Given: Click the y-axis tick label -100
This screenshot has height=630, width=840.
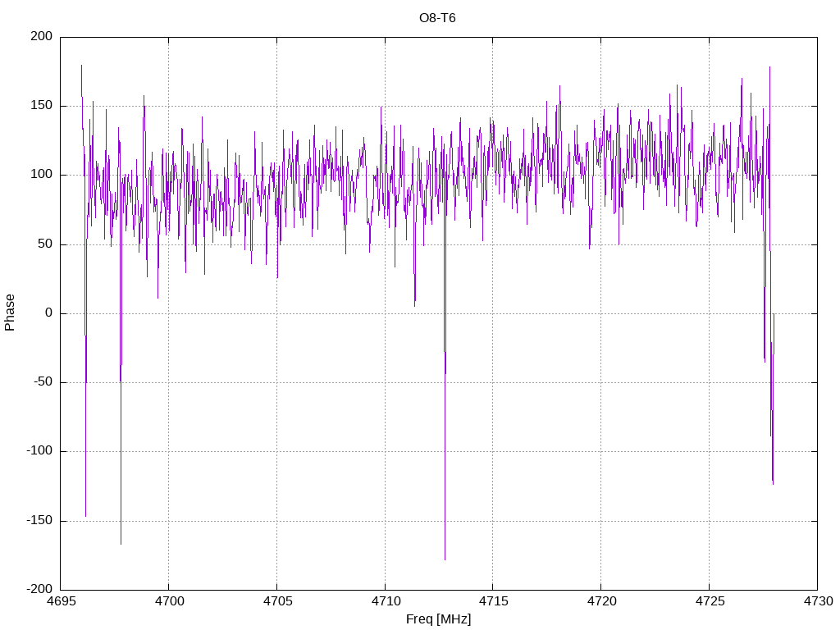Looking at the screenshot, I should point(39,451).
